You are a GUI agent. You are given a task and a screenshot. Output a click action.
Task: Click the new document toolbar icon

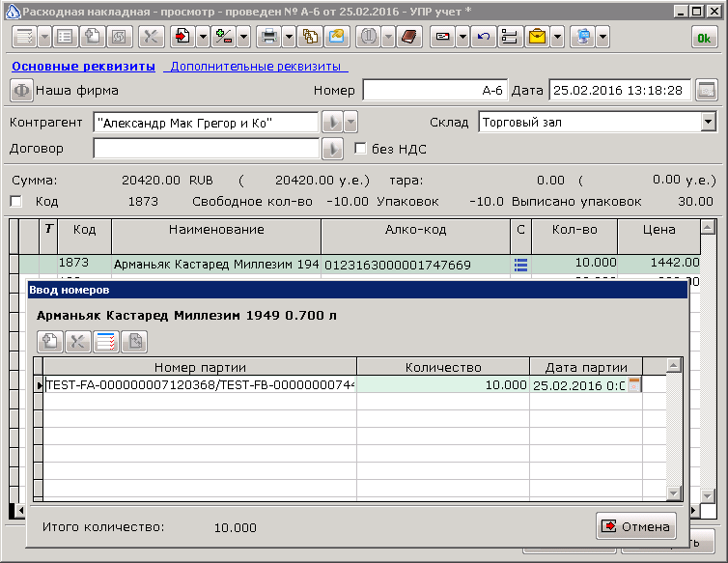point(92,37)
